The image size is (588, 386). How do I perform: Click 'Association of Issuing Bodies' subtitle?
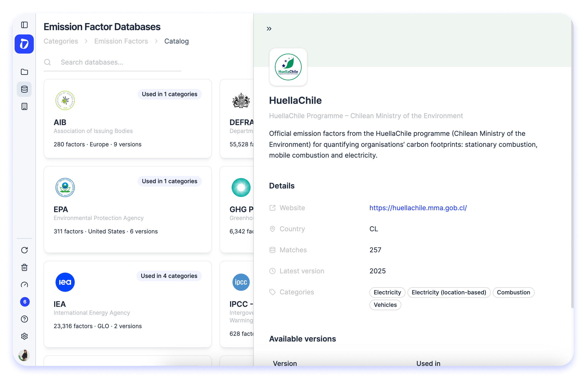[93, 131]
